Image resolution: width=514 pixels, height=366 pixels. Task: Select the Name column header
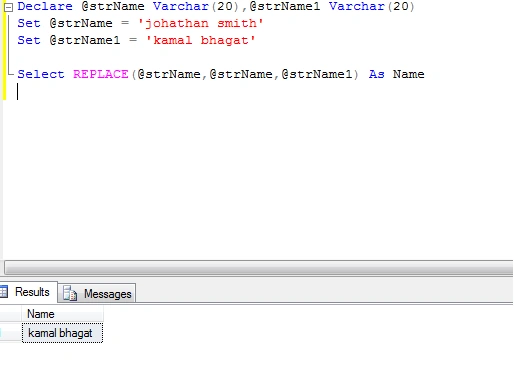click(62, 314)
